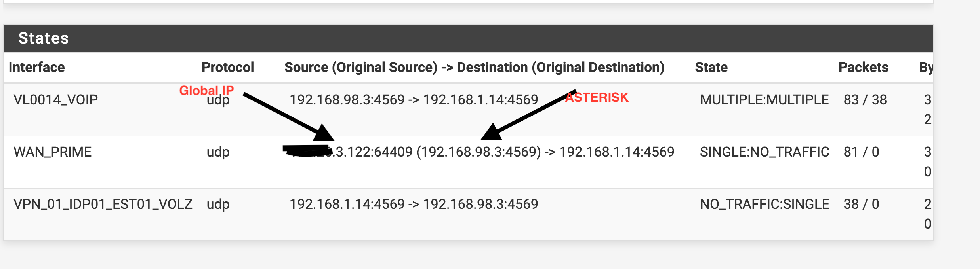The width and height of the screenshot is (980, 269).
Task: Click the red Global IP annotation
Action: pos(206,91)
